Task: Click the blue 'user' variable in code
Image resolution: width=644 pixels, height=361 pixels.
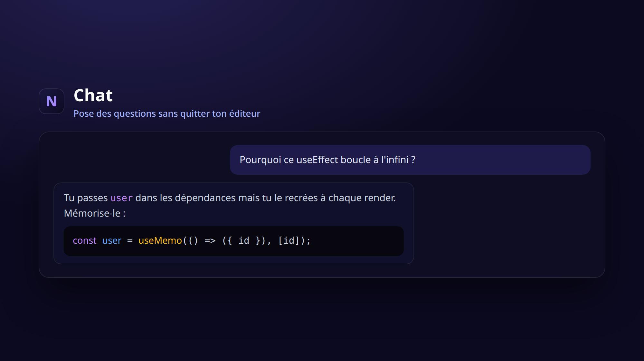Action: coord(112,240)
